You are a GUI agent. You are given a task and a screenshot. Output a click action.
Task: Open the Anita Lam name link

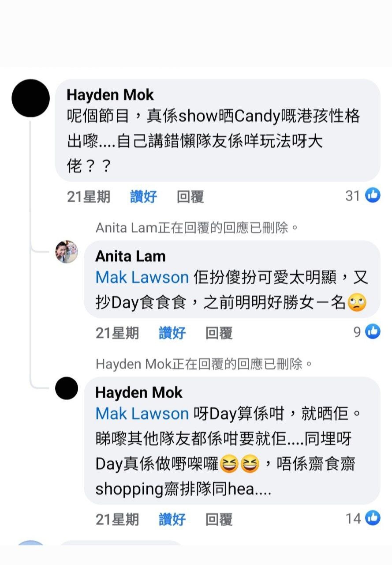coord(131,256)
